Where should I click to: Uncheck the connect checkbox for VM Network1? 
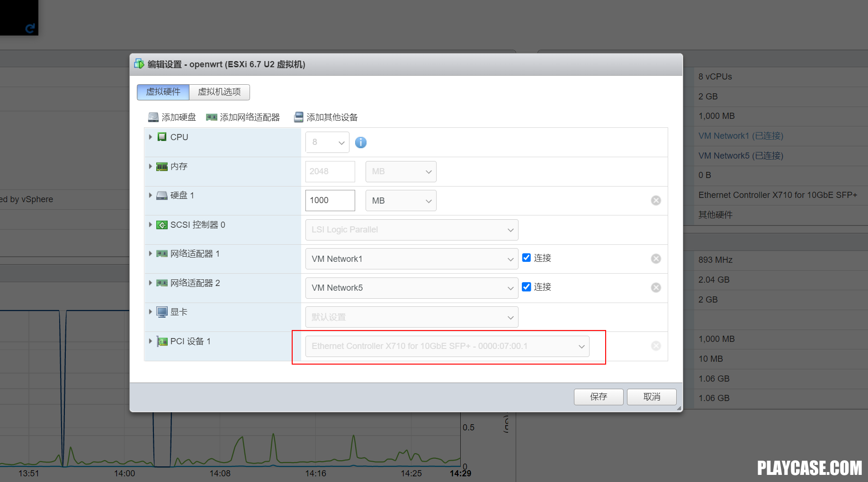[x=526, y=258]
